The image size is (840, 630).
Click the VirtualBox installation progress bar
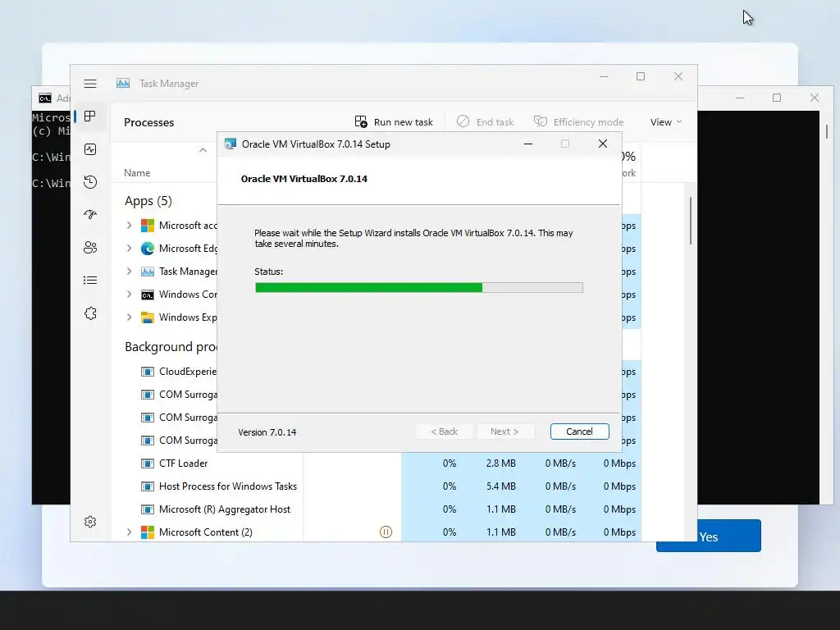point(419,288)
